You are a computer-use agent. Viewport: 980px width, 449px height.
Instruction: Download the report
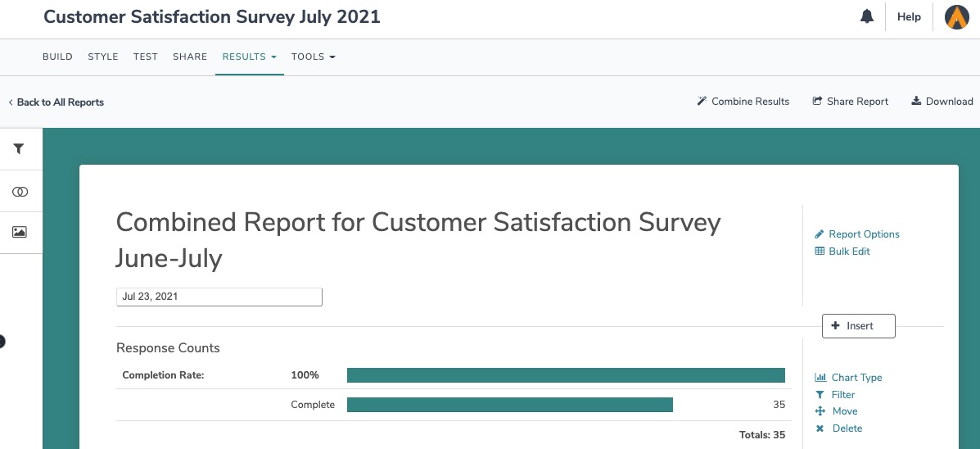(942, 102)
